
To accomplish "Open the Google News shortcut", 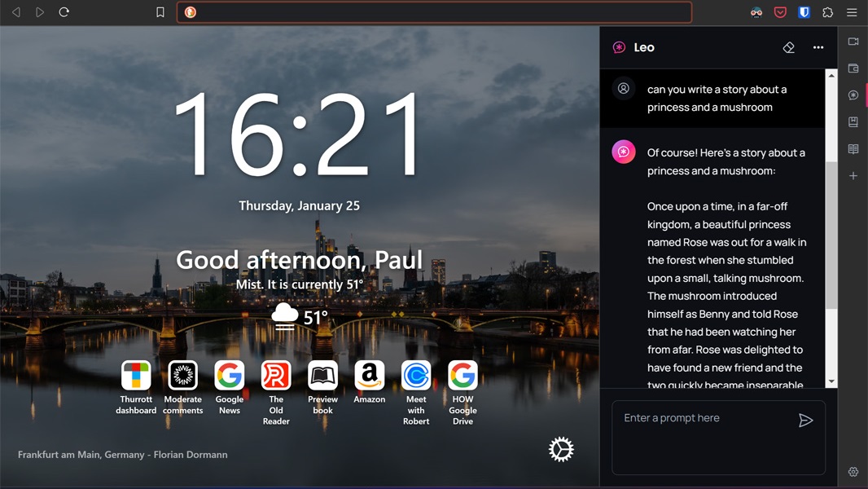I will click(x=230, y=376).
